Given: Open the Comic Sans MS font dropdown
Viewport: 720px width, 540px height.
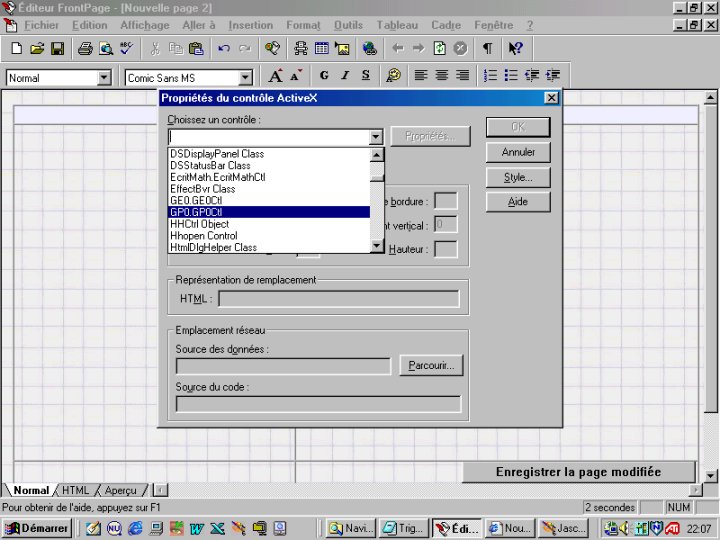Looking at the screenshot, I should (x=246, y=78).
